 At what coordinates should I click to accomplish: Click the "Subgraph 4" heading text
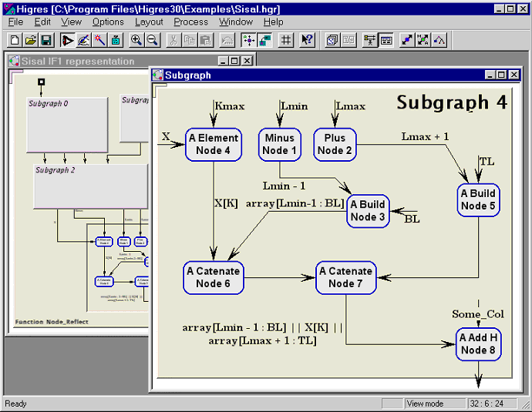(x=452, y=102)
